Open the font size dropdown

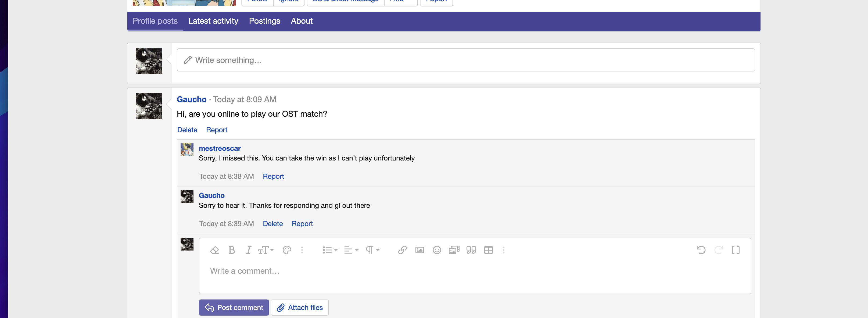click(266, 250)
